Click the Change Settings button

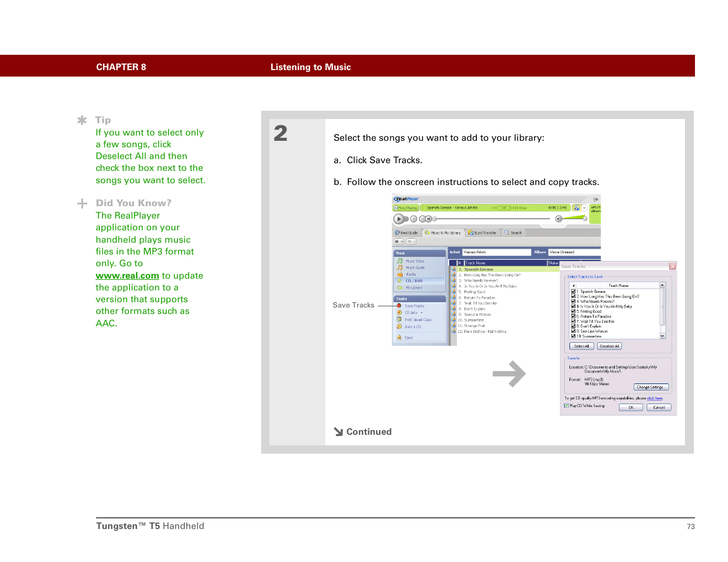click(x=651, y=387)
